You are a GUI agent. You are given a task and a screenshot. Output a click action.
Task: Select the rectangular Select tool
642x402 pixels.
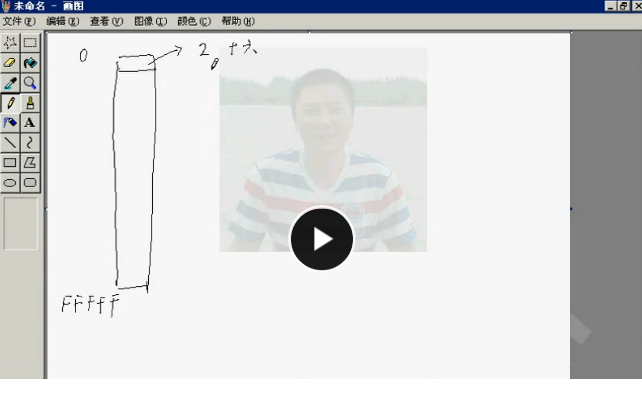[30, 43]
